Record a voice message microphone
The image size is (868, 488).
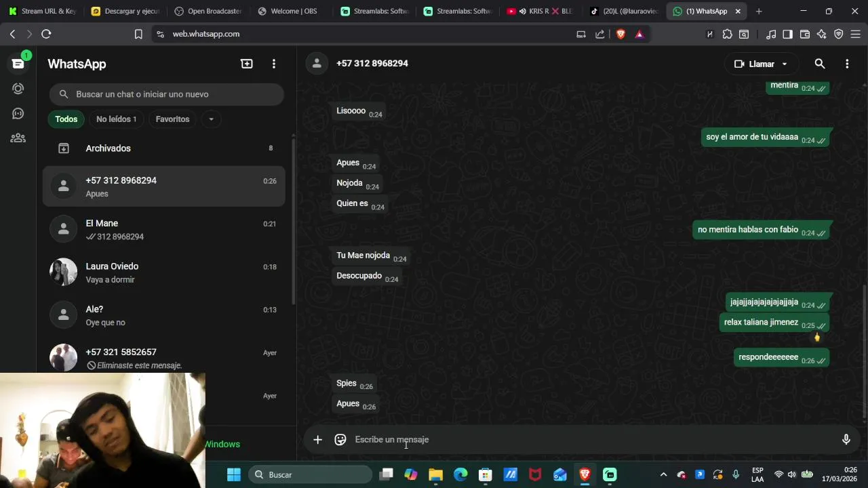coord(846,440)
